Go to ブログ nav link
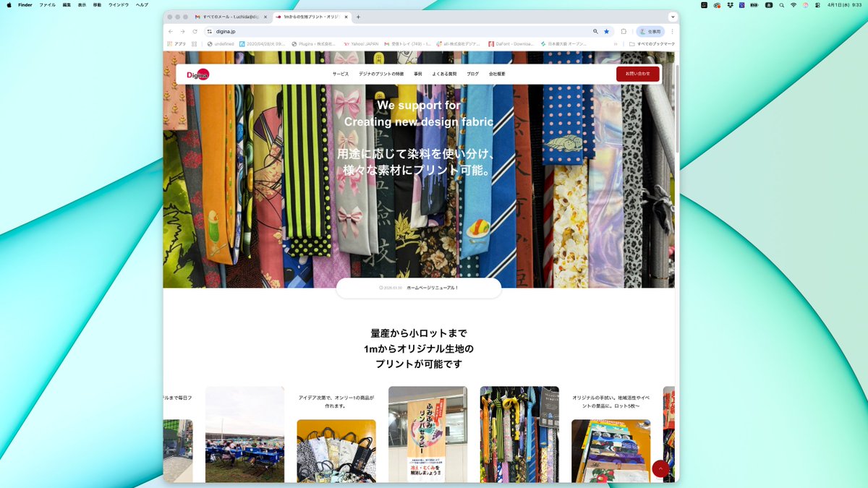This screenshot has width=868, height=488. coord(472,74)
